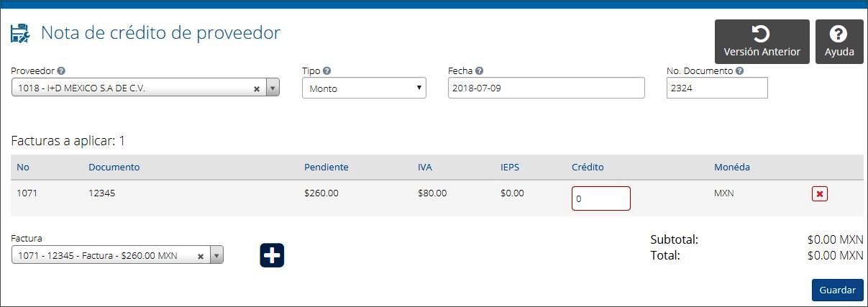
Task: Click the No. Documento input field
Action: click(717, 88)
